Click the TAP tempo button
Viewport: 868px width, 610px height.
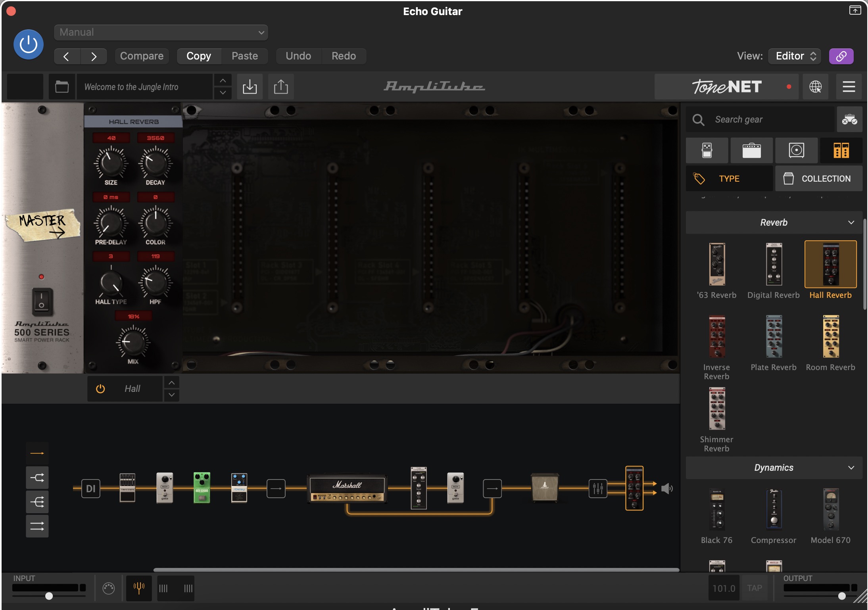coord(755,588)
